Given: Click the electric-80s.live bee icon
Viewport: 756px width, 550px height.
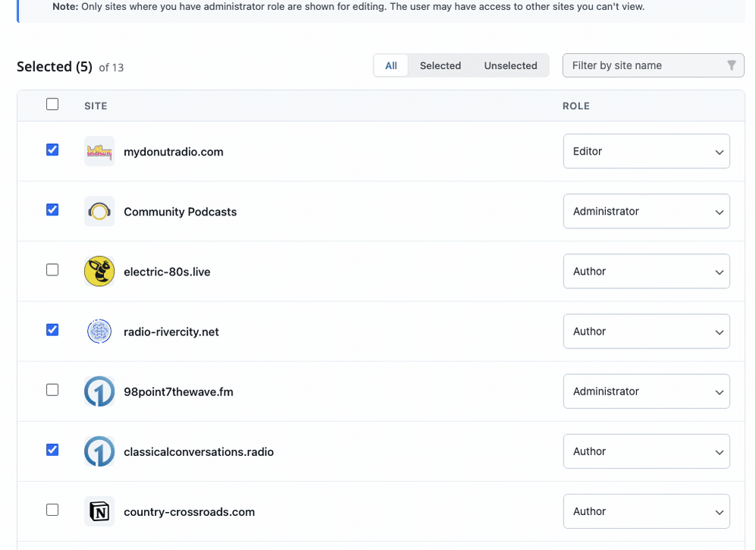Looking at the screenshot, I should [x=99, y=272].
